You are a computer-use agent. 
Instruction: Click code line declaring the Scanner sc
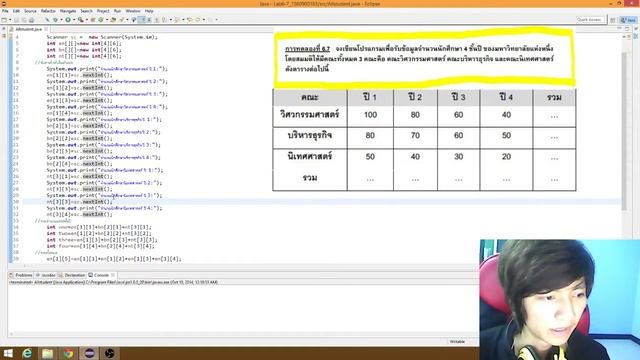(102, 37)
